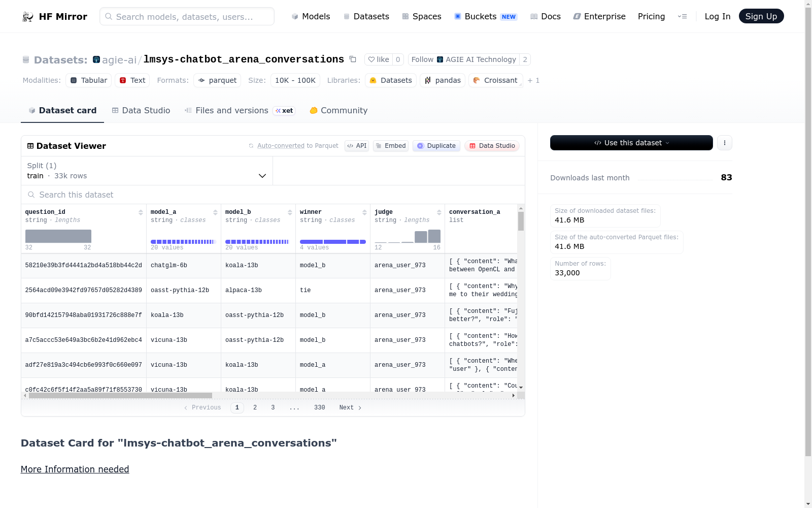Go to page 2 of the dataset
The height and width of the screenshot is (508, 812).
255,407
